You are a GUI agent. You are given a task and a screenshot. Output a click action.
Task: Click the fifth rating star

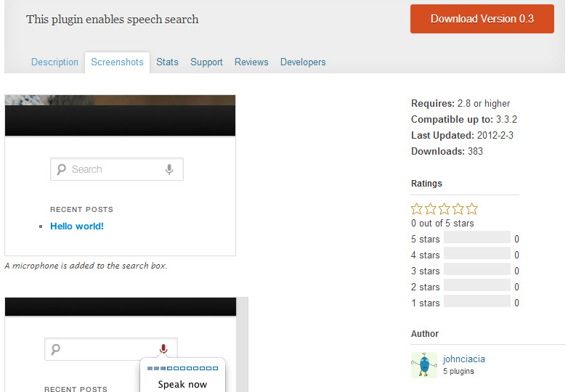[472, 209]
